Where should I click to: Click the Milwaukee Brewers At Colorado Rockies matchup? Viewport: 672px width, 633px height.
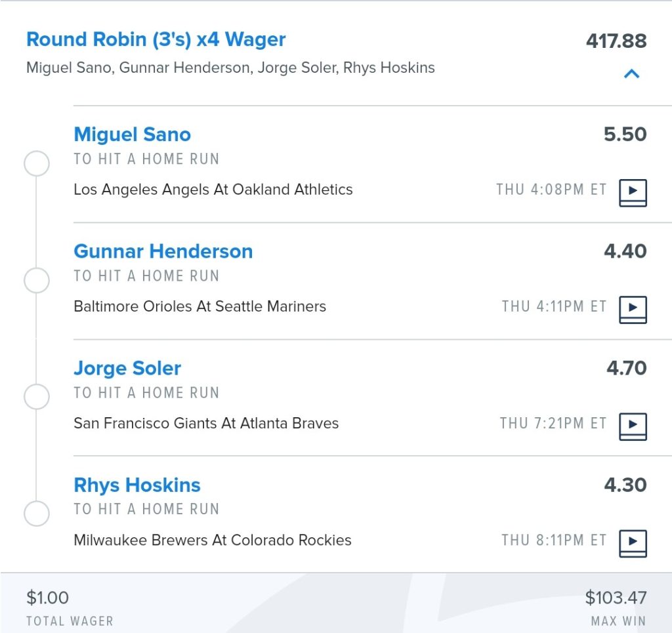click(213, 540)
